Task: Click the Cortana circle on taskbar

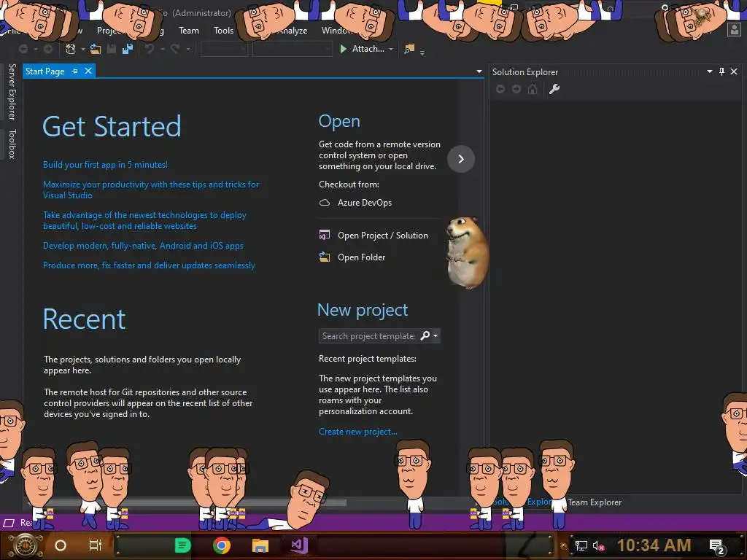Action: [61, 545]
